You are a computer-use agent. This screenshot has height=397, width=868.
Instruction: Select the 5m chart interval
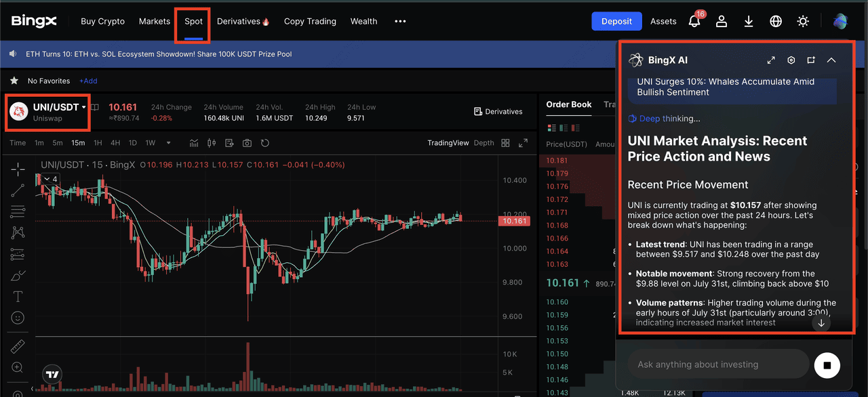click(58, 143)
